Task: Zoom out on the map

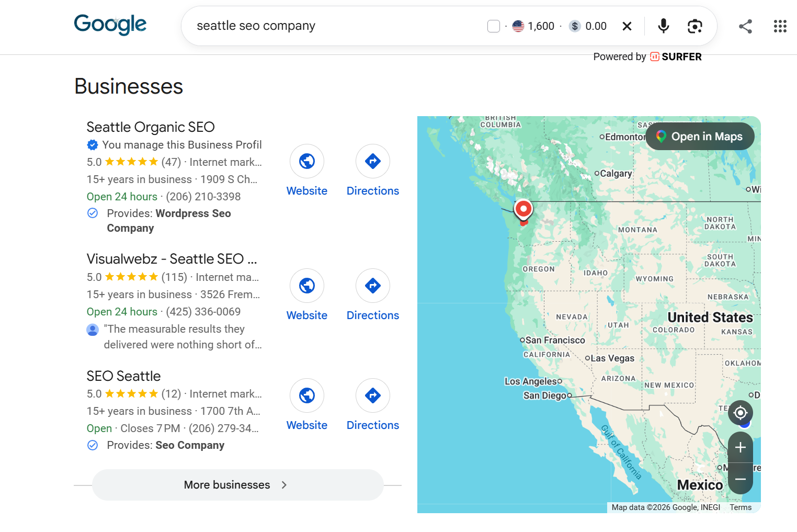Action: point(741,479)
